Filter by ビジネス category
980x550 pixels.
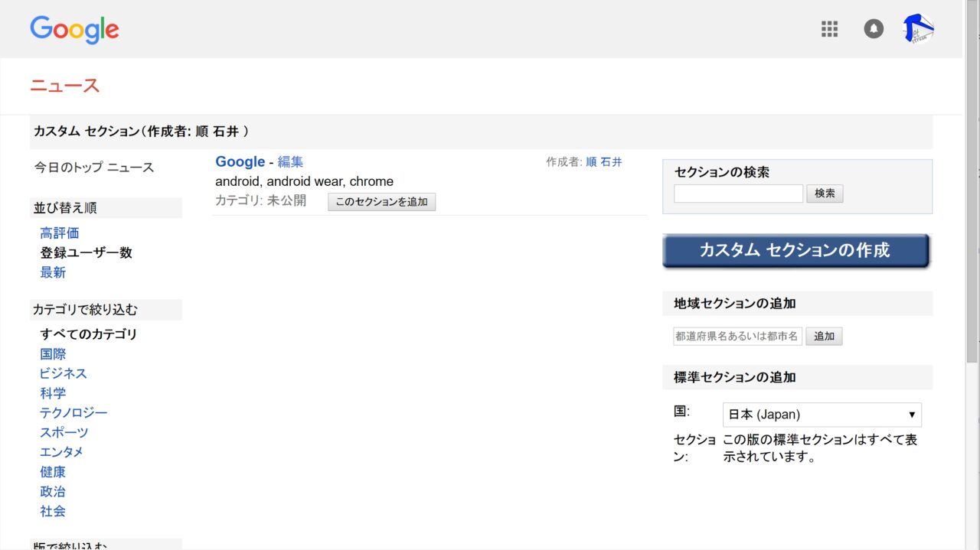click(x=64, y=373)
